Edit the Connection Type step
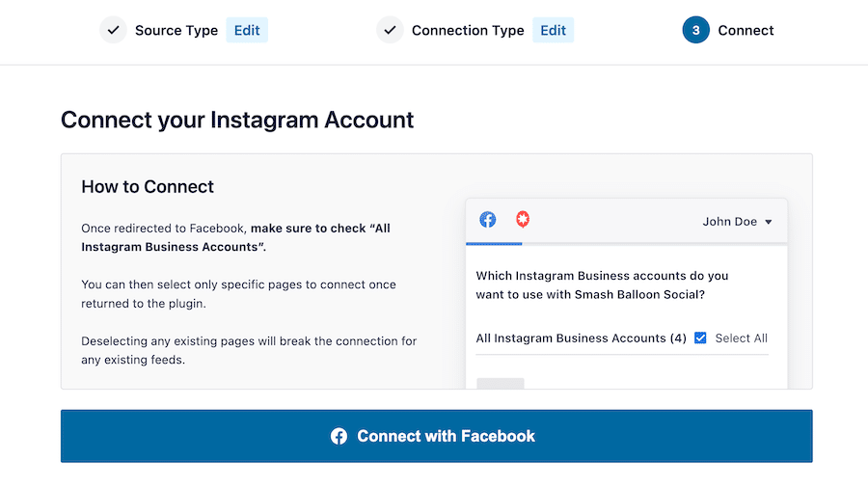 554,30
